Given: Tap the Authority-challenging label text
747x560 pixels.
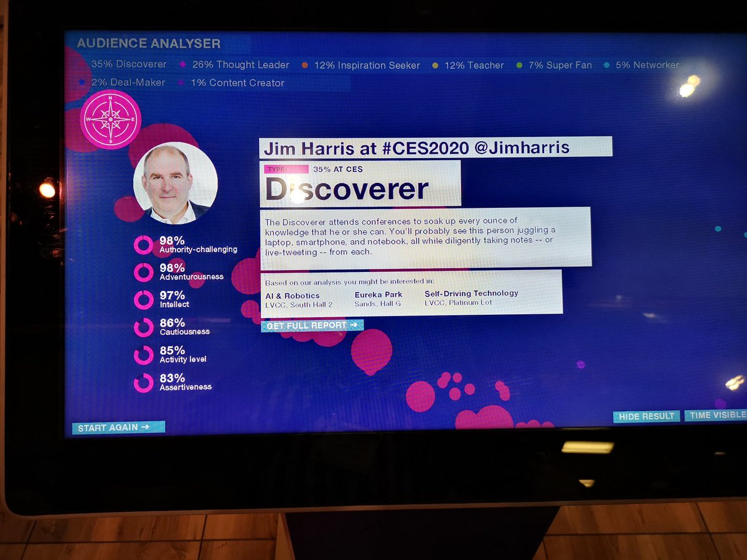Looking at the screenshot, I should 199,250.
